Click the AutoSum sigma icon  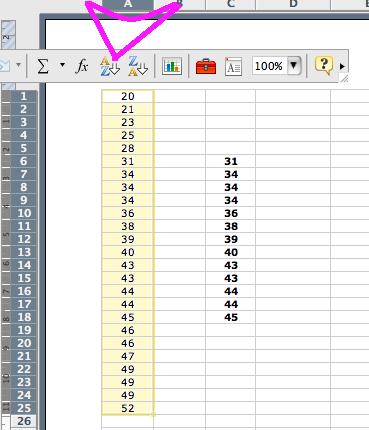click(43, 66)
